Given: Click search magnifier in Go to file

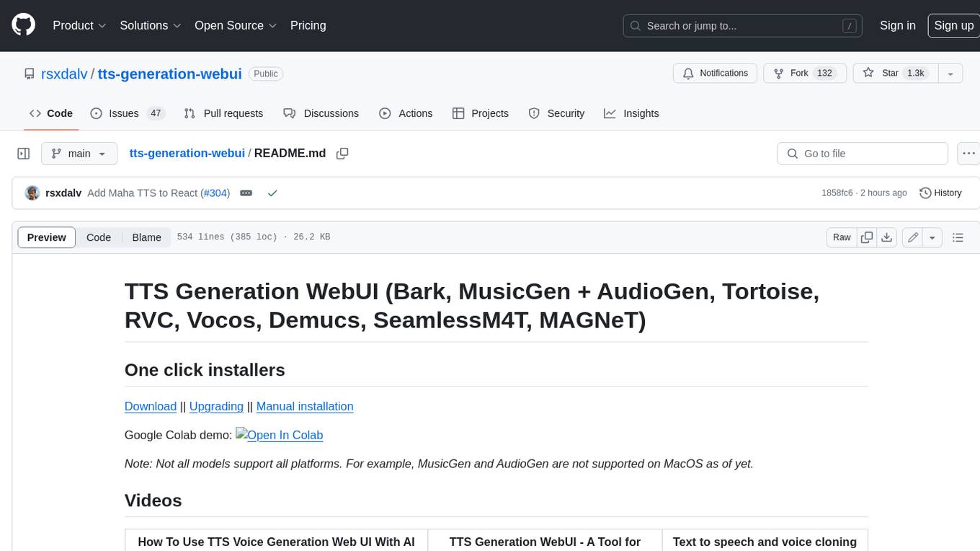Looking at the screenshot, I should pos(793,154).
